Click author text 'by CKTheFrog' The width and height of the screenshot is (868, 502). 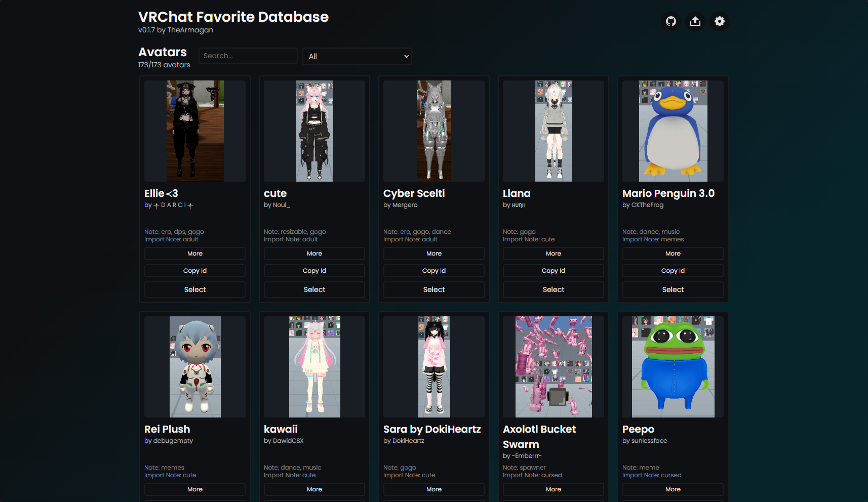[x=643, y=205]
